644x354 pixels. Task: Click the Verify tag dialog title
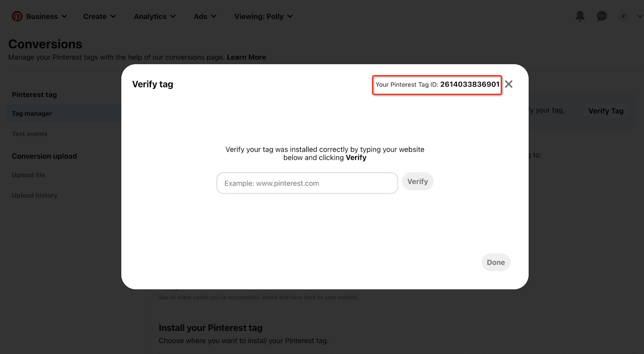[x=153, y=84]
